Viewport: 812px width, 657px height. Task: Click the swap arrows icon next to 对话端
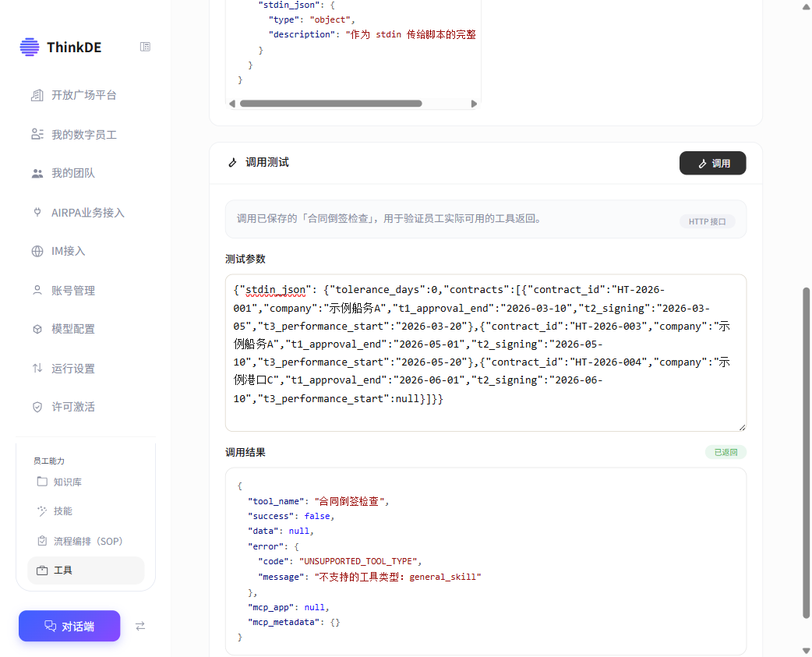140,627
